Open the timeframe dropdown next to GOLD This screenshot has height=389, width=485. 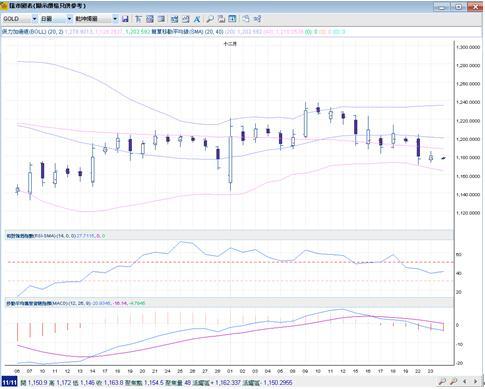[x=69, y=19]
